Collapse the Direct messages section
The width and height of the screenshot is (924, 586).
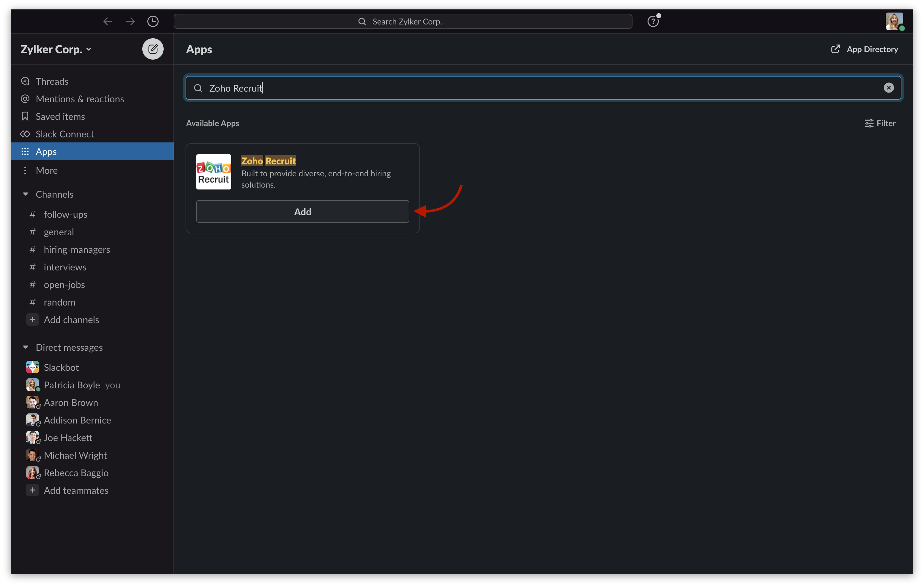[26, 348]
